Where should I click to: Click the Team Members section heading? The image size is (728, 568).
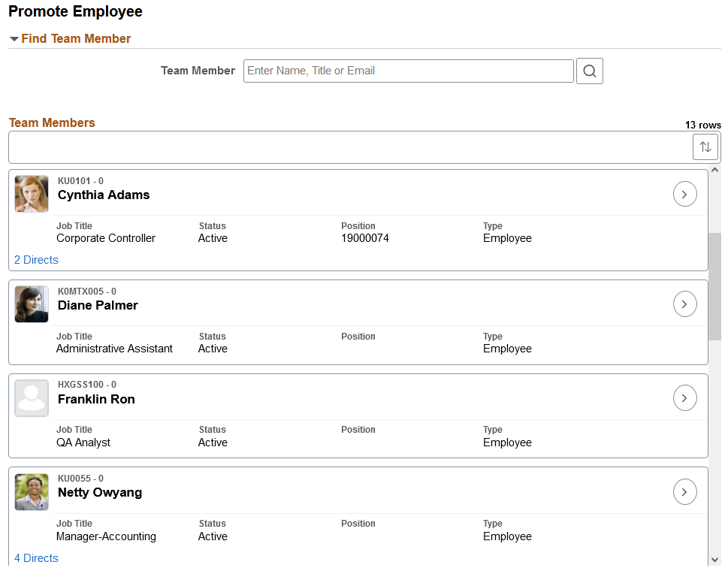(x=51, y=122)
